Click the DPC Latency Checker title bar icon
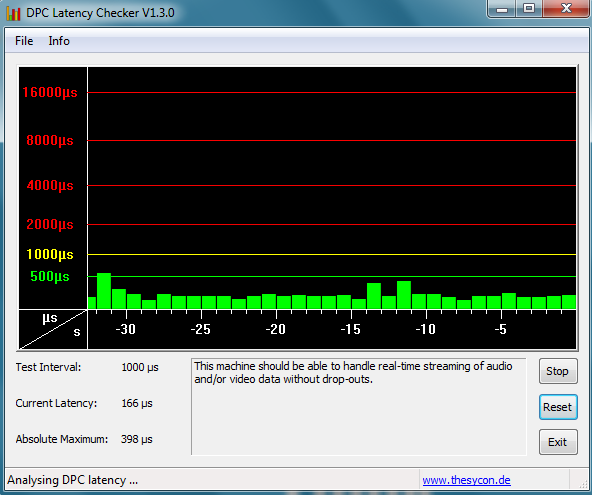Screen dimensions: 592x495 pos(13,13)
